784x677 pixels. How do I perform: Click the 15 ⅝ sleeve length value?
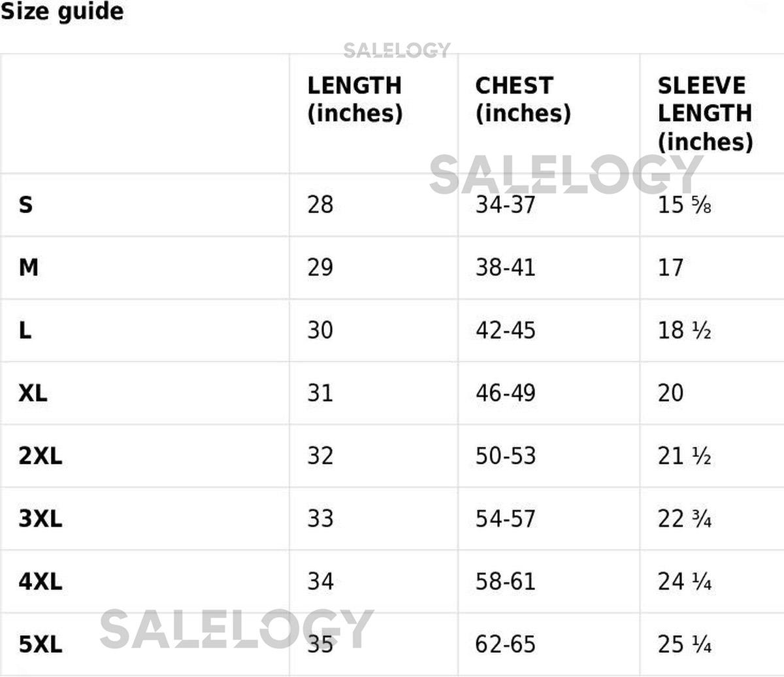[x=684, y=205]
